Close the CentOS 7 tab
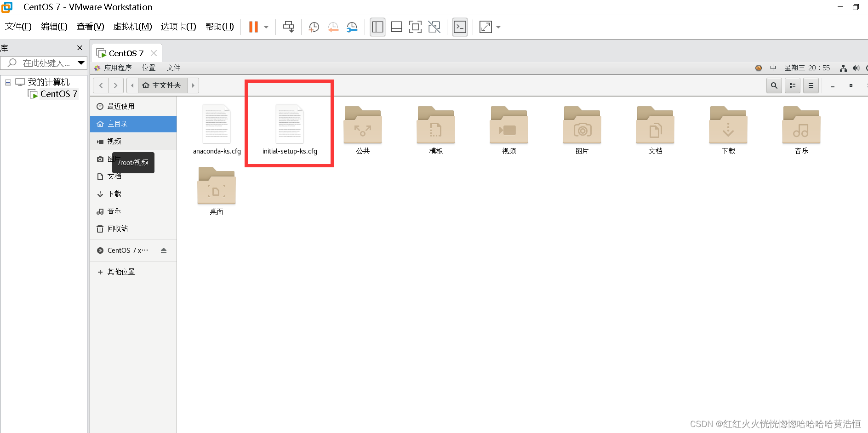Screen dimensions: 868x433 click(x=154, y=53)
